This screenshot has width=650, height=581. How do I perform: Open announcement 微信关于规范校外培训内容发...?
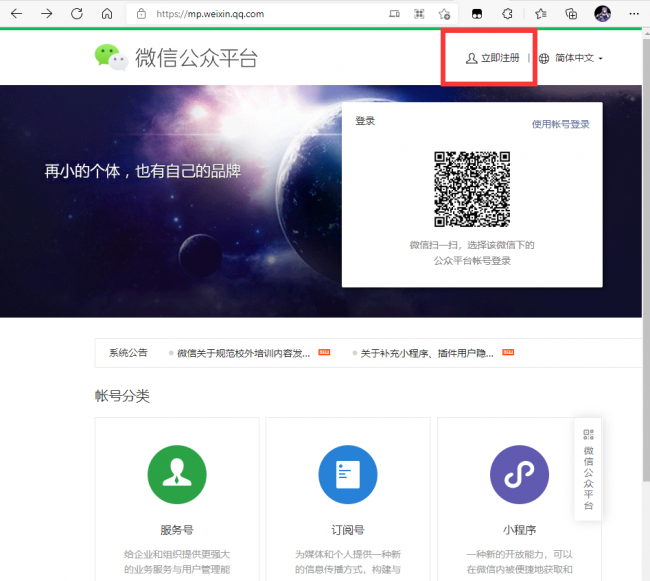pyautogui.click(x=243, y=353)
